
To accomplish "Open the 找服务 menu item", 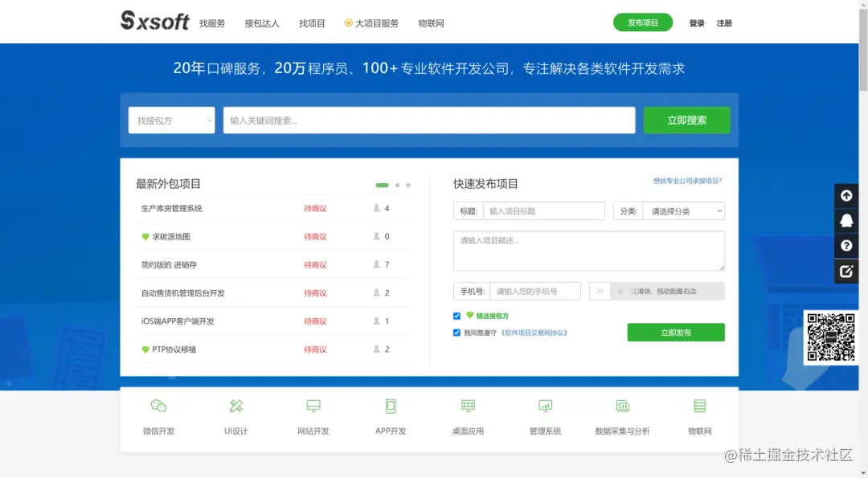I will (x=212, y=23).
